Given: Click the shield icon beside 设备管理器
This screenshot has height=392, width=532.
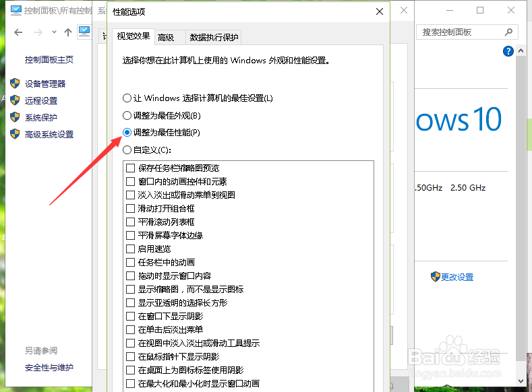Looking at the screenshot, I should coord(15,84).
